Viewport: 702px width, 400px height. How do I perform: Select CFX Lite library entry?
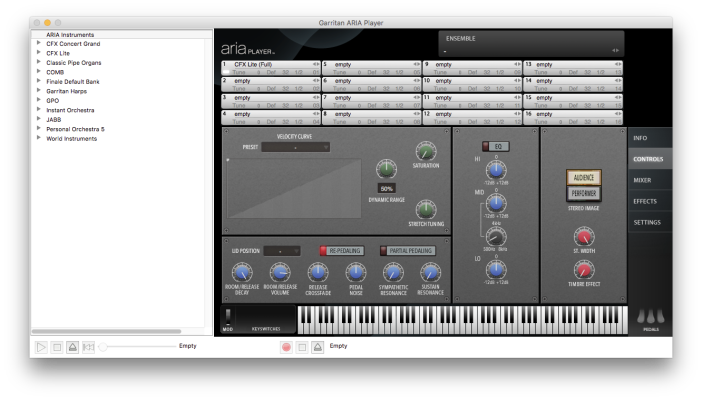(x=58, y=53)
